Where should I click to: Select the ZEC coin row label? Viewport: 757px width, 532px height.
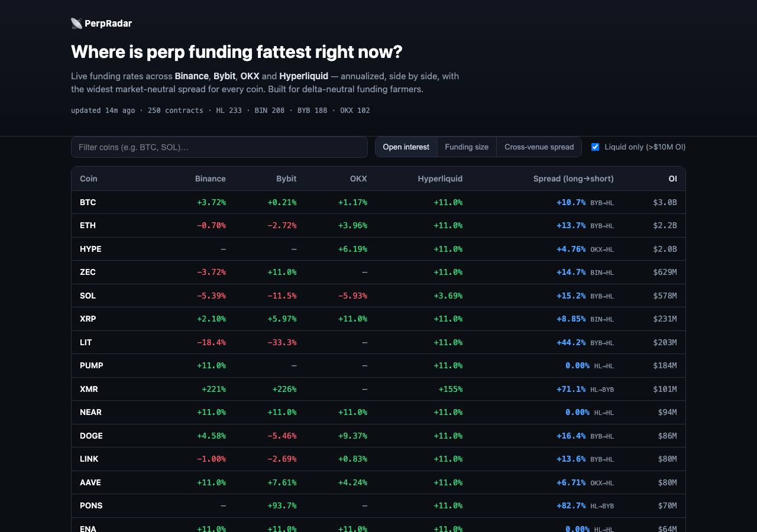[88, 272]
